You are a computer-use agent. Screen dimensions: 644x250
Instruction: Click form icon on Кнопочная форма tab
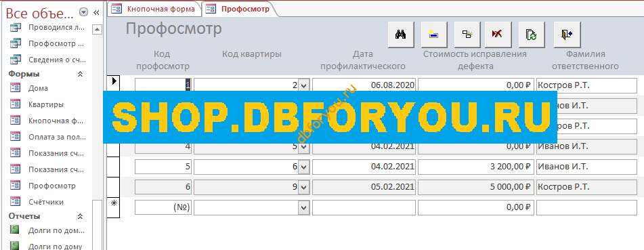pyautogui.click(x=116, y=9)
